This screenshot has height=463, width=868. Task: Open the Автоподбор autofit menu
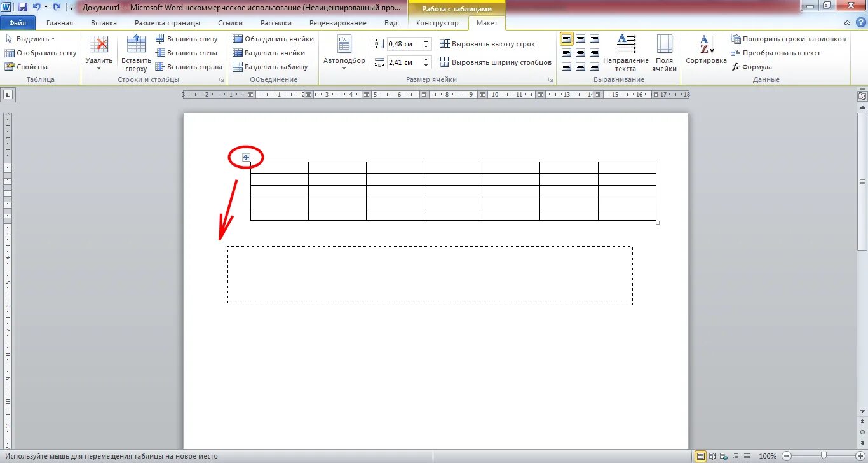pyautogui.click(x=344, y=52)
